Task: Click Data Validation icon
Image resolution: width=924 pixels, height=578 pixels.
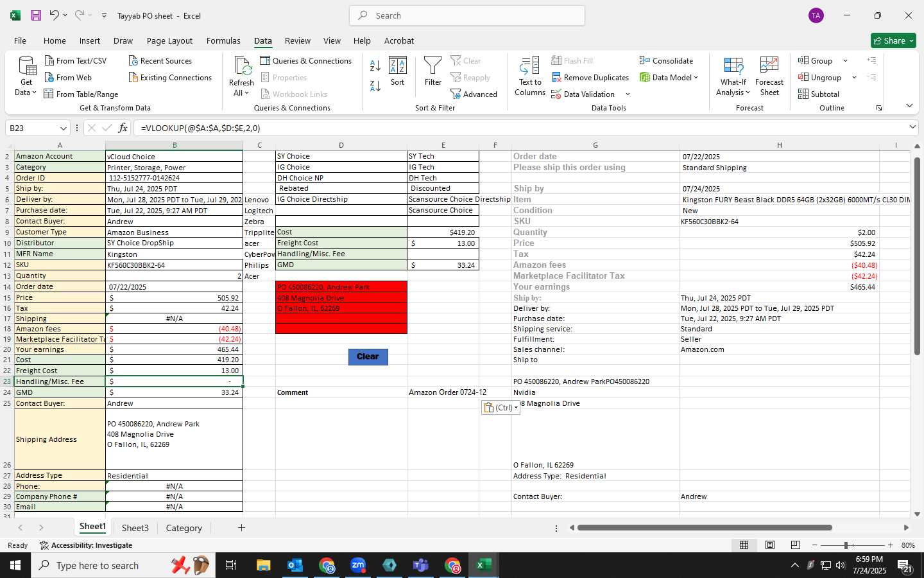Action: tap(556, 94)
